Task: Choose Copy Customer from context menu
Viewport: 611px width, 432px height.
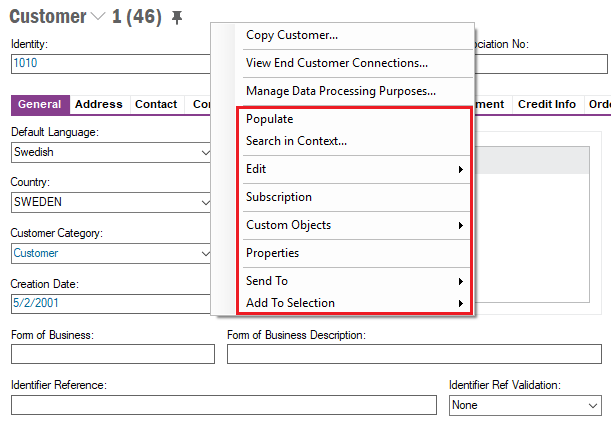Action: click(x=292, y=35)
